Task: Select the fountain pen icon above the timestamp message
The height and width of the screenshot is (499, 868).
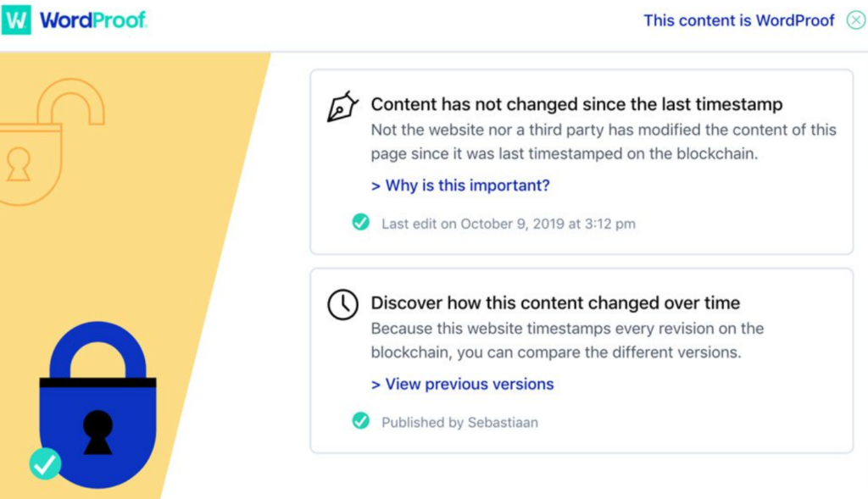Action: 342,106
